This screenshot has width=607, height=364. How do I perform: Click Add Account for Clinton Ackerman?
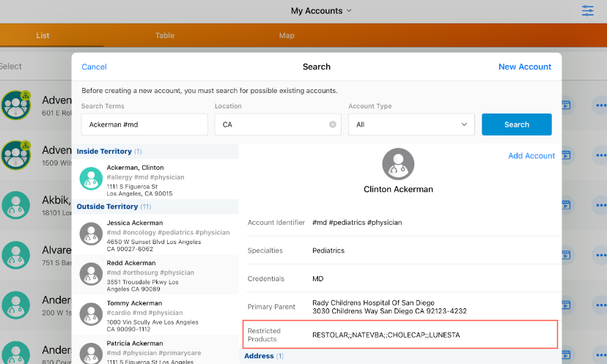(531, 156)
